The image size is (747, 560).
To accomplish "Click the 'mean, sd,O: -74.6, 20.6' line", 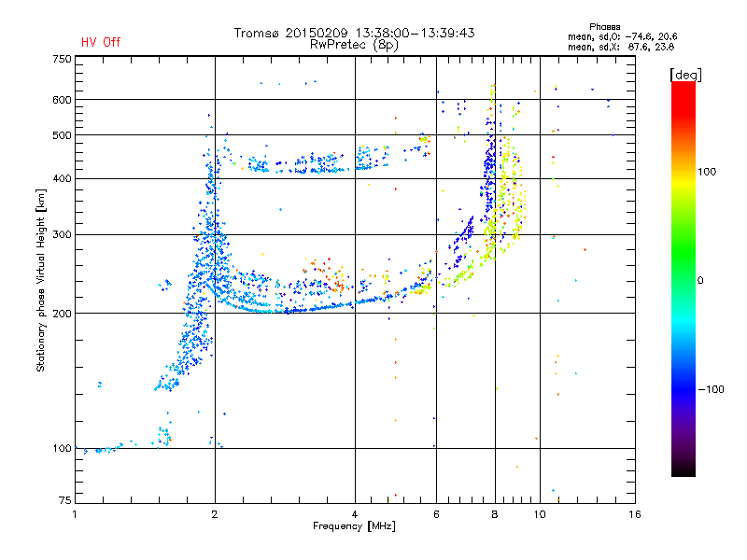I will pyautogui.click(x=622, y=36).
